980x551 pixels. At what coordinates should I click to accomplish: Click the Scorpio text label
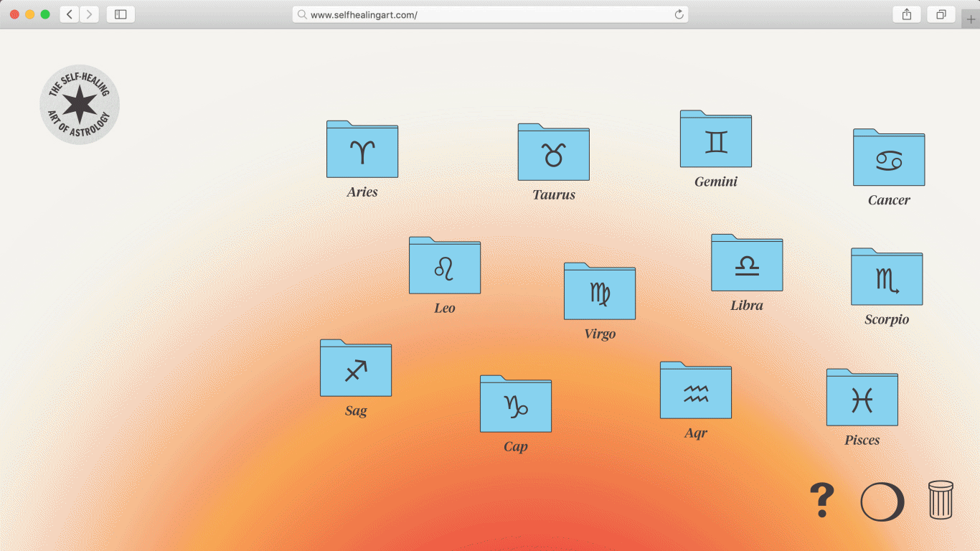tap(887, 320)
